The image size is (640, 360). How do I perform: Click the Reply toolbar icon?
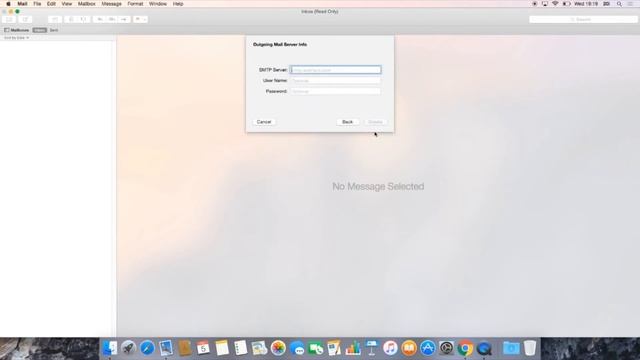(x=99, y=19)
